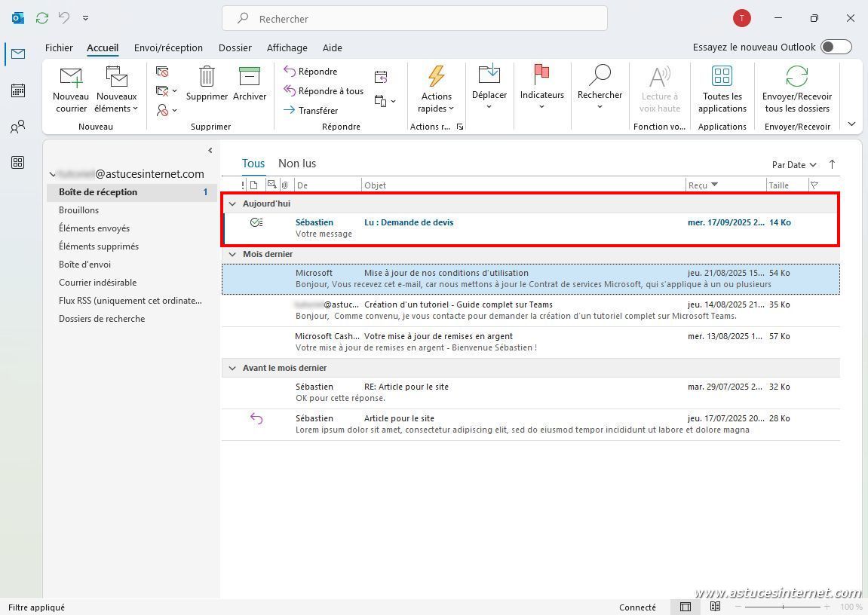Toggle sort order arrow next to Par Date
This screenshot has height=615, width=868.
point(832,164)
